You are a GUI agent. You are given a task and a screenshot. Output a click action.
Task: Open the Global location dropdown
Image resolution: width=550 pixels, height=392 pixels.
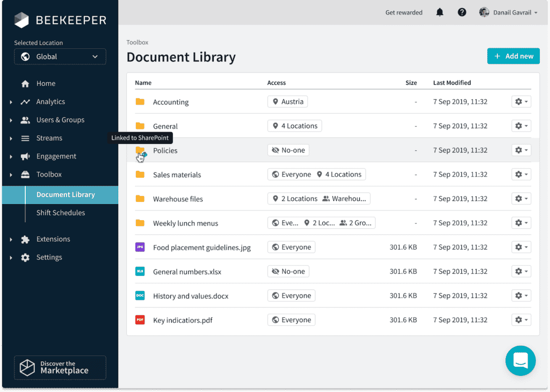(60, 57)
